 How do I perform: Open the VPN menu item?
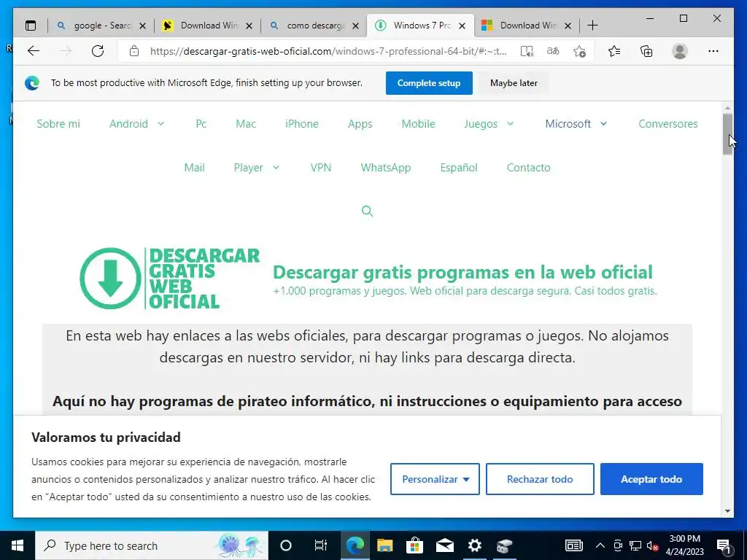pos(321,168)
